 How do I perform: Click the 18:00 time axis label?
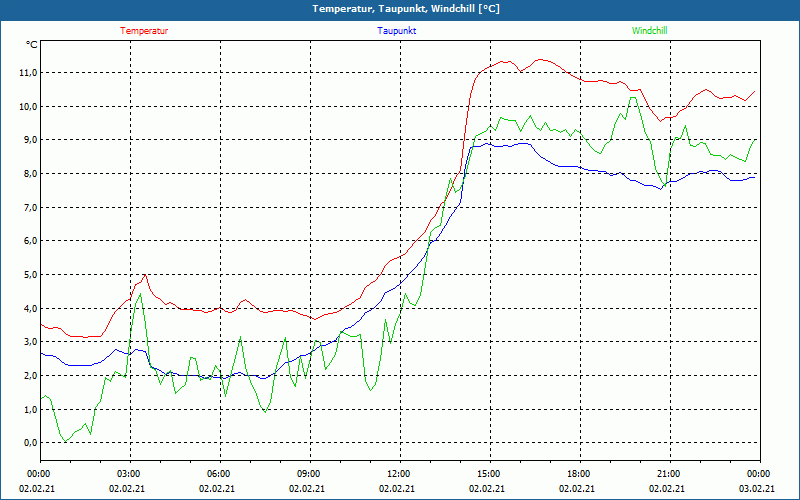pyautogui.click(x=579, y=474)
